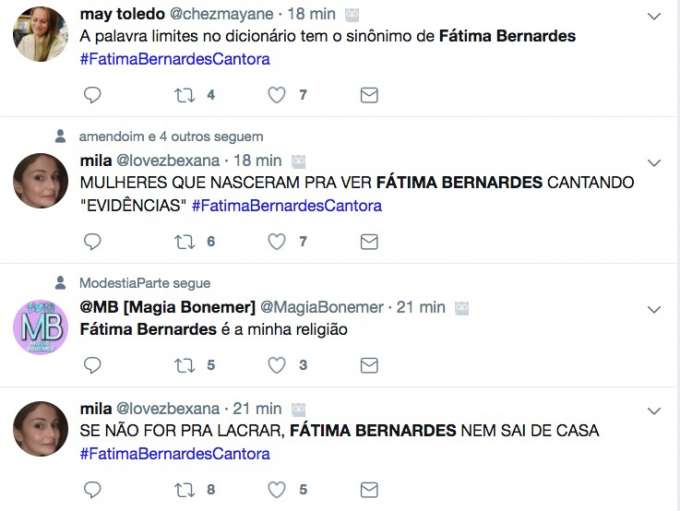Screen dimensions: 680x511
Task: Reply to may toledo's tweet
Action: tap(92, 95)
